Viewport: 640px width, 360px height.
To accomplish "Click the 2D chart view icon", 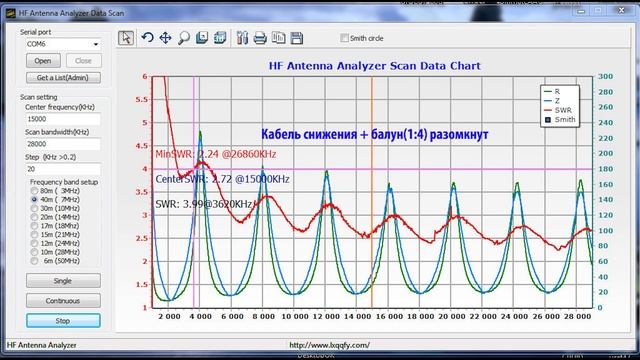I will click(x=202, y=38).
